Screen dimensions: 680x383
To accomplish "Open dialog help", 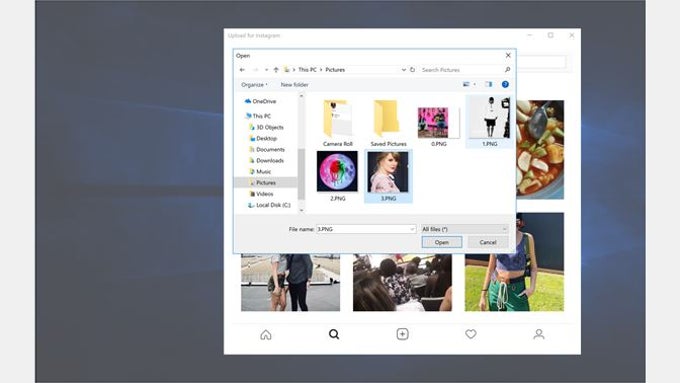I will pyautogui.click(x=505, y=84).
